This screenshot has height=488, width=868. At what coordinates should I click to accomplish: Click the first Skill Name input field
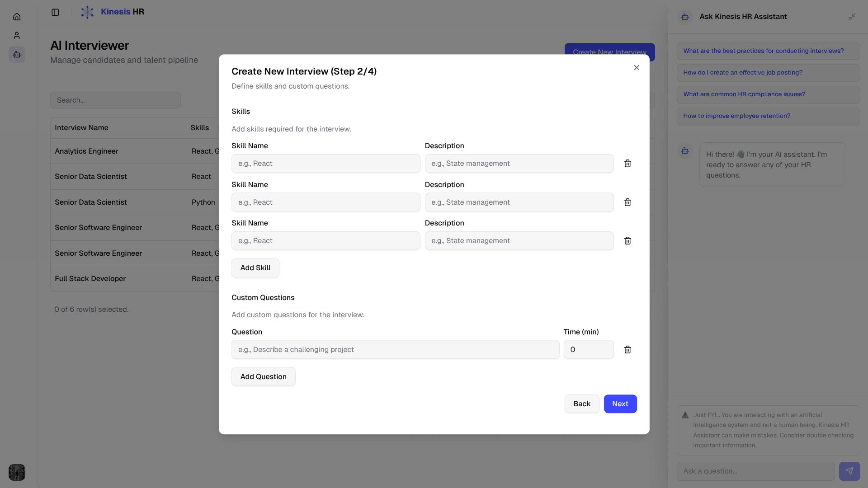[x=325, y=163]
